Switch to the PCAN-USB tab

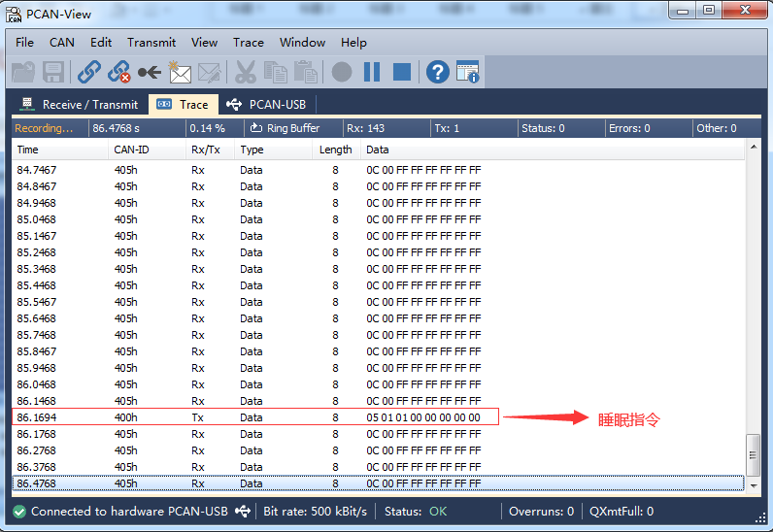coord(266,104)
